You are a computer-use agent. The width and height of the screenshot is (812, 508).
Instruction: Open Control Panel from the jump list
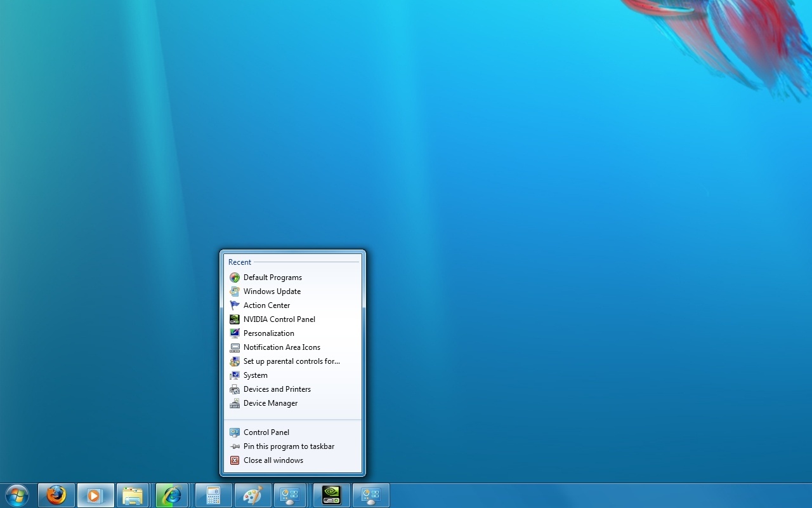[x=266, y=432]
